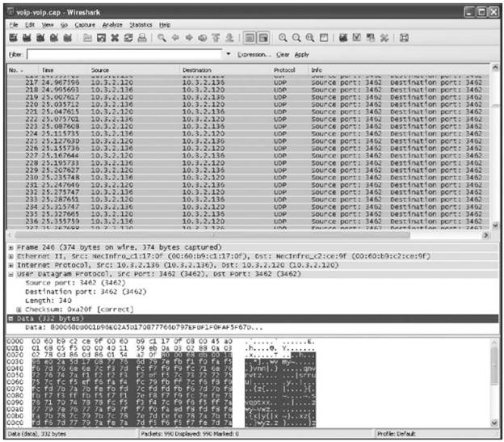The image size is (504, 442).
Task: Toggle packet list colorize button
Action: [249, 38]
